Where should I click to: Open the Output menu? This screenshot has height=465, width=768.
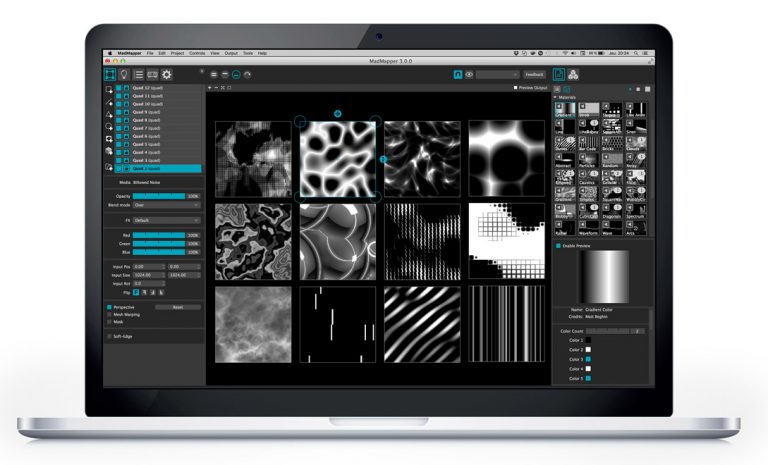tap(231, 51)
